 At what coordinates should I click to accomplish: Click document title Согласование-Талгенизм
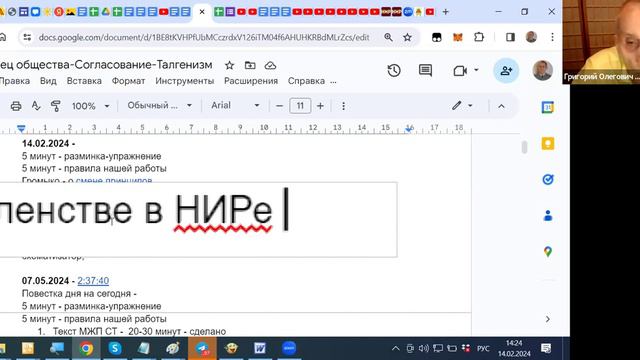pyautogui.click(x=106, y=65)
